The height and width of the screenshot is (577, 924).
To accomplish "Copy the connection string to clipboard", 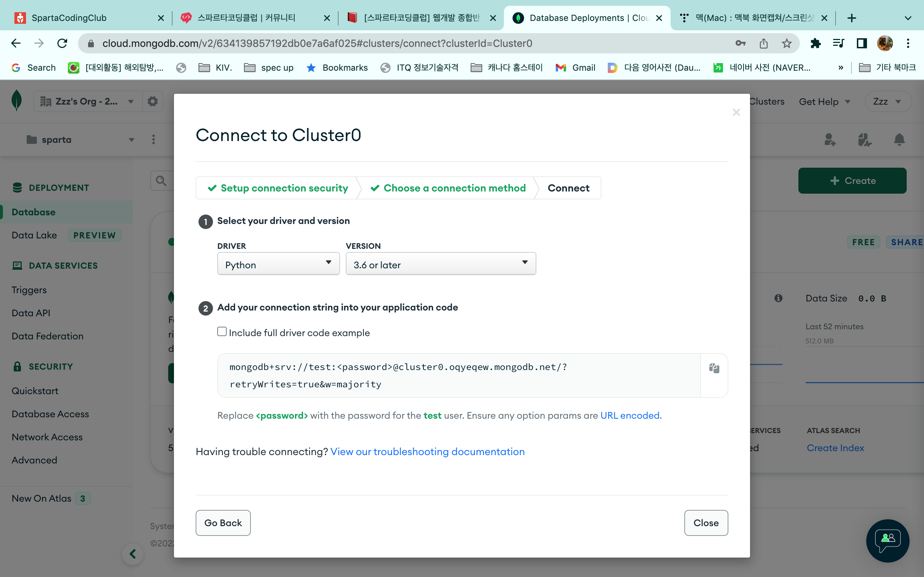I will pos(714,368).
